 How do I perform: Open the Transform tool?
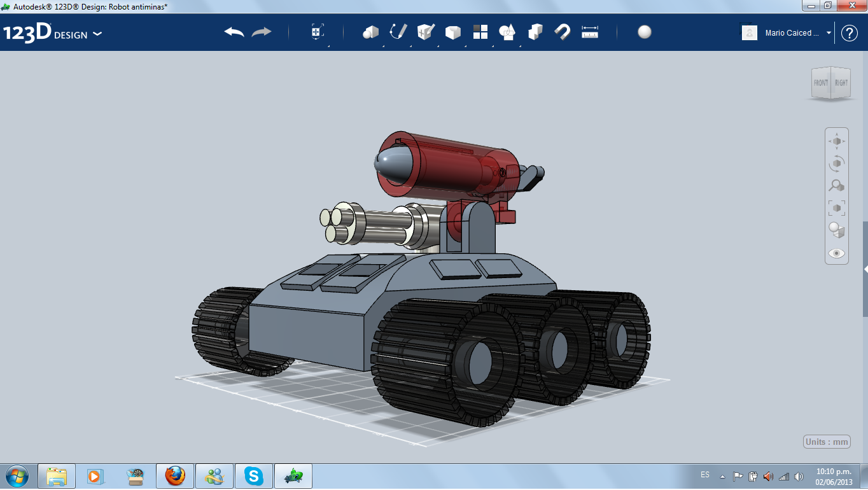(317, 32)
